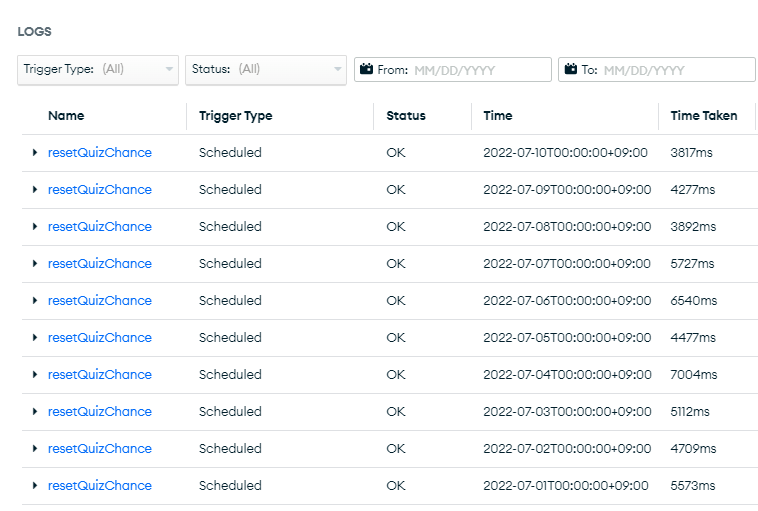This screenshot has width=758, height=511.
Task: Open resetQuizChance link taking 4709ms
Action: [x=100, y=448]
